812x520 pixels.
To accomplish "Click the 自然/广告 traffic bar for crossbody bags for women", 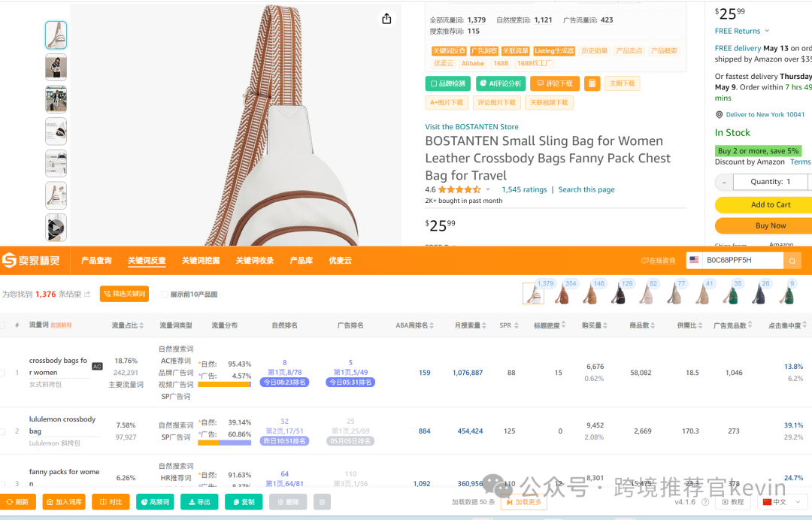I will [x=224, y=385].
